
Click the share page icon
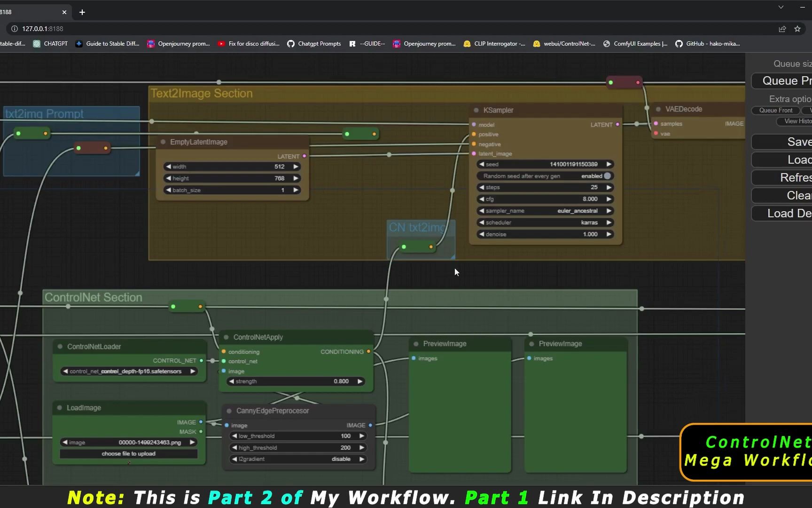pyautogui.click(x=782, y=29)
